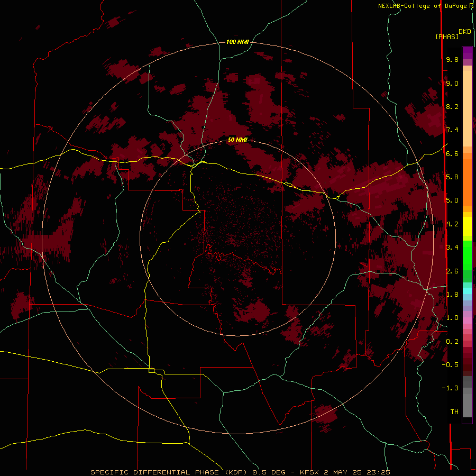Click the 3.4 legend value
Image resolution: width=476 pixels, height=476 pixels.
(452, 248)
